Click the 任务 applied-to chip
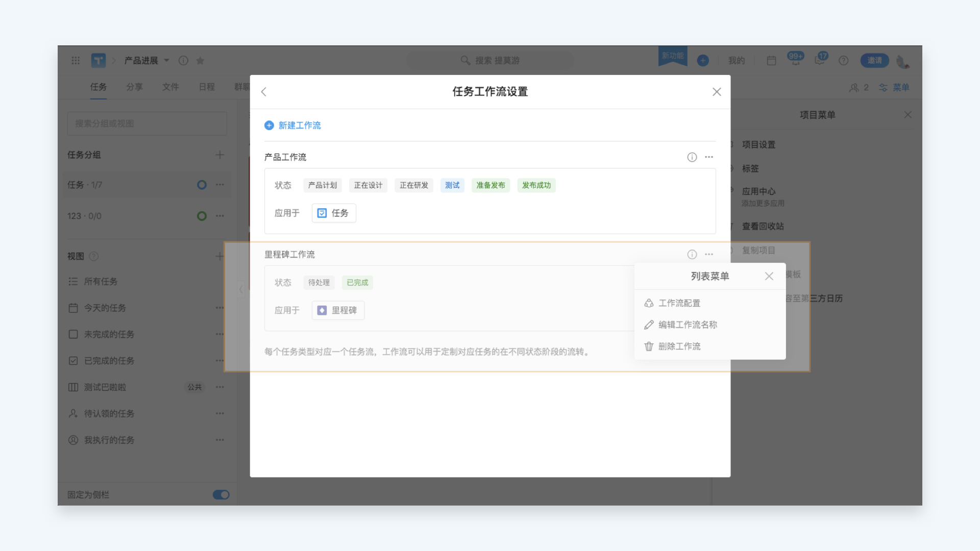This screenshot has height=551, width=980. point(334,213)
